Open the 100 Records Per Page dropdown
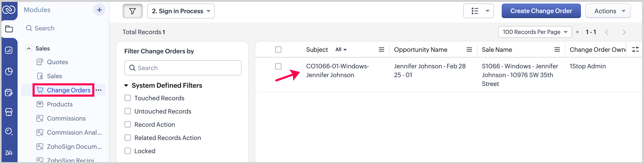 click(x=535, y=32)
